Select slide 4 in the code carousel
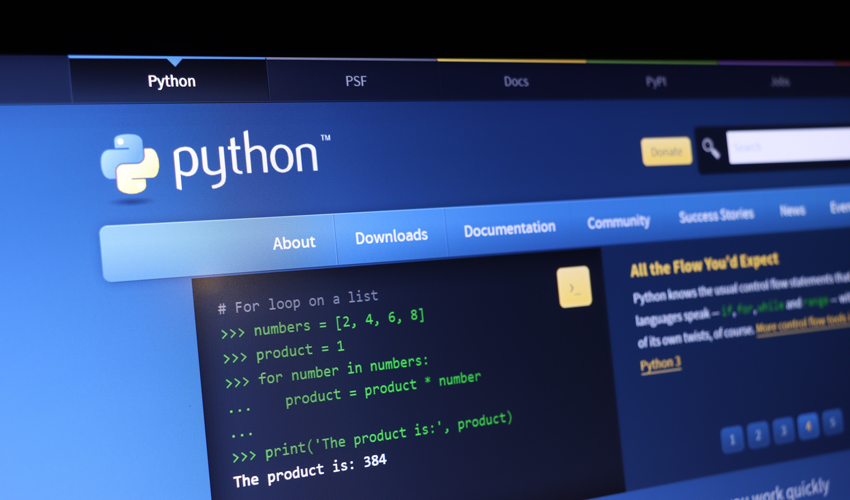850x500 pixels. point(808,425)
